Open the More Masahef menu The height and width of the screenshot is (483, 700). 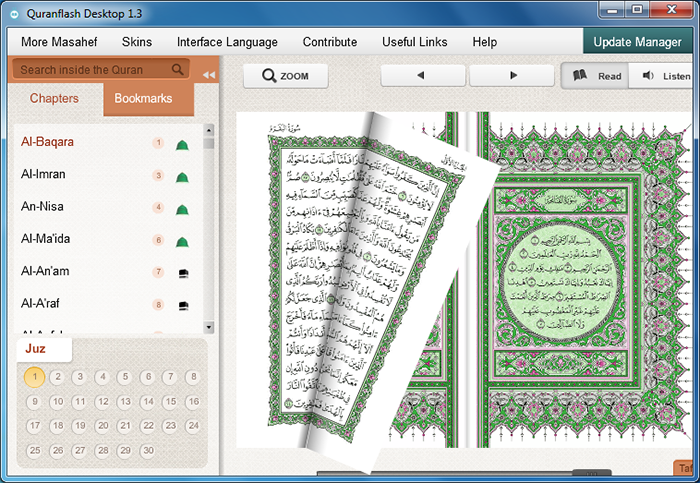pos(60,42)
